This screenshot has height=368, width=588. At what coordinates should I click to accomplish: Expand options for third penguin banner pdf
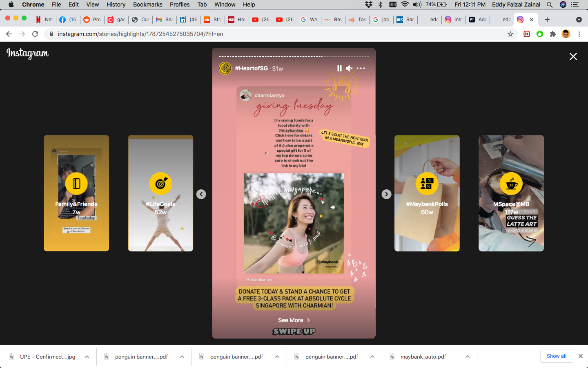click(372, 357)
